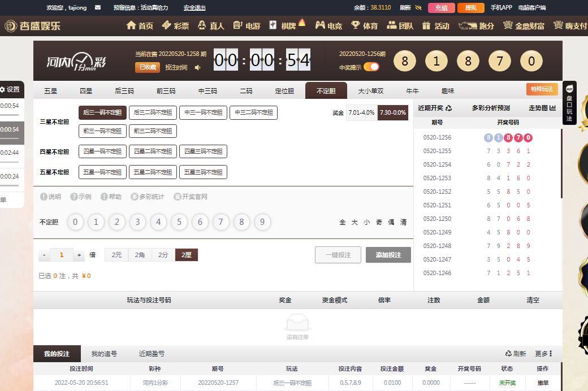
Task: Choose the 2元 amount unit
Action: [x=116, y=254]
